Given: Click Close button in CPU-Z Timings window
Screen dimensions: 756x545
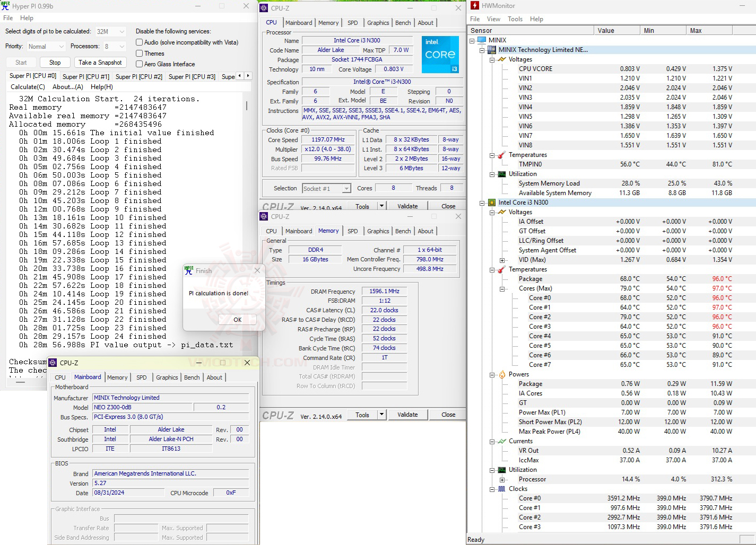Looking at the screenshot, I should [448, 415].
